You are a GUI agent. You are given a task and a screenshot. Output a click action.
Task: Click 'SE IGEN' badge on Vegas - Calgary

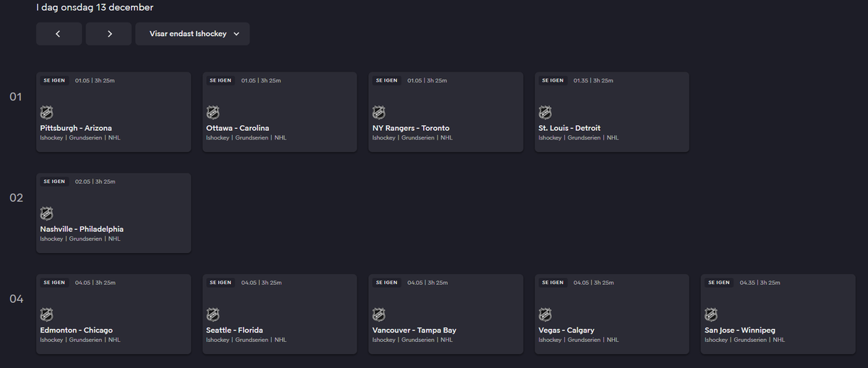click(553, 283)
